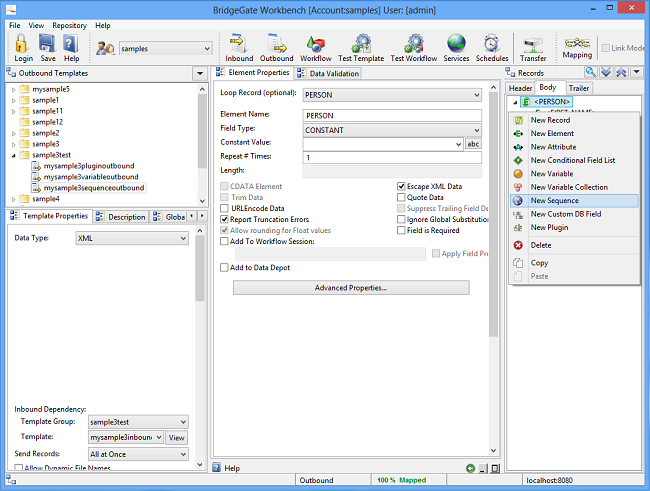Open Outbound Templates panel dropdown arrow
The height and width of the screenshot is (491, 650).
[x=200, y=74]
